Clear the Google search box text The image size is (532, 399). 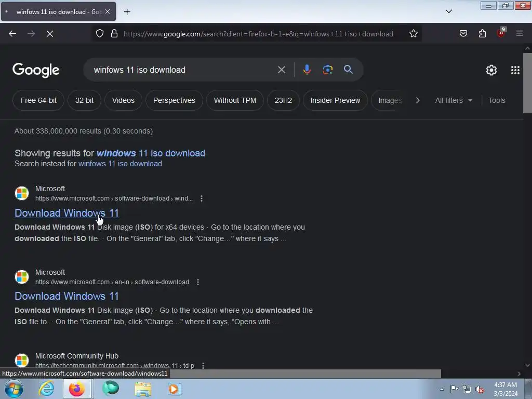pos(281,70)
